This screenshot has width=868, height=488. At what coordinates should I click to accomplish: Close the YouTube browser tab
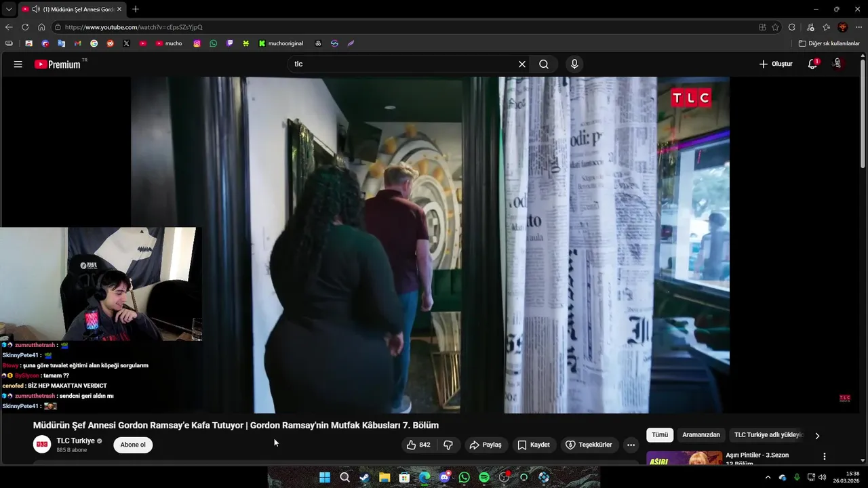pyautogui.click(x=119, y=9)
